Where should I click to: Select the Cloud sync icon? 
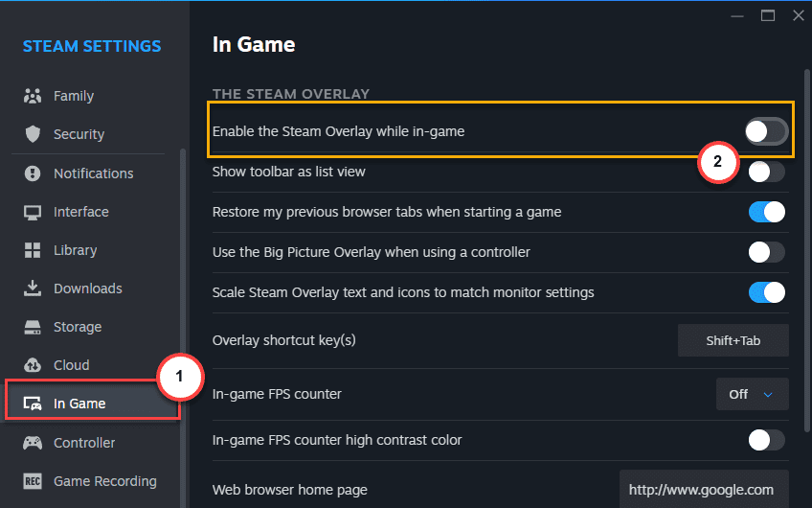[x=33, y=365]
